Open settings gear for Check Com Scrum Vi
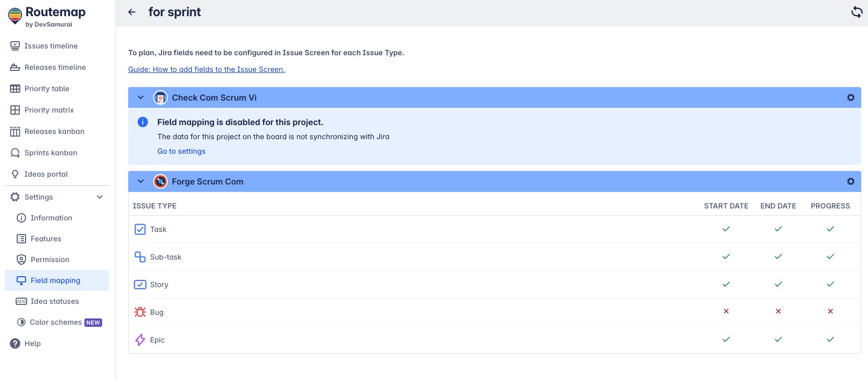This screenshot has height=381, width=868. [x=850, y=97]
